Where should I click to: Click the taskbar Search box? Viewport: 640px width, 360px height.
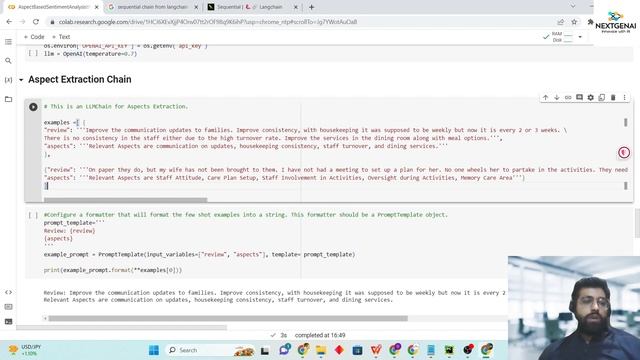(x=211, y=350)
